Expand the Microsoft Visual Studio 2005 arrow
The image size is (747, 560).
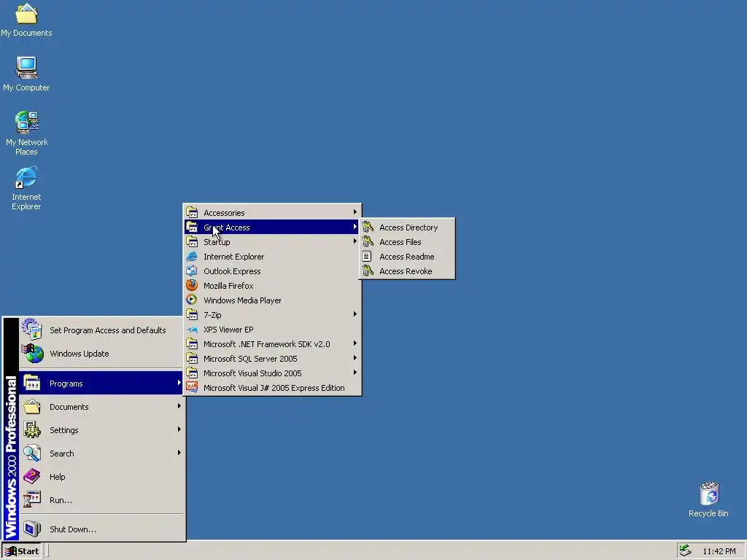coord(355,373)
